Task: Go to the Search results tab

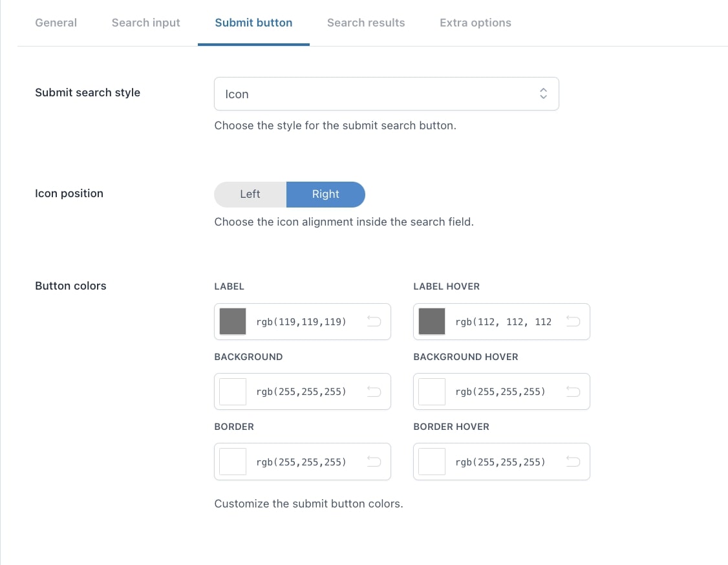Action: coord(366,23)
